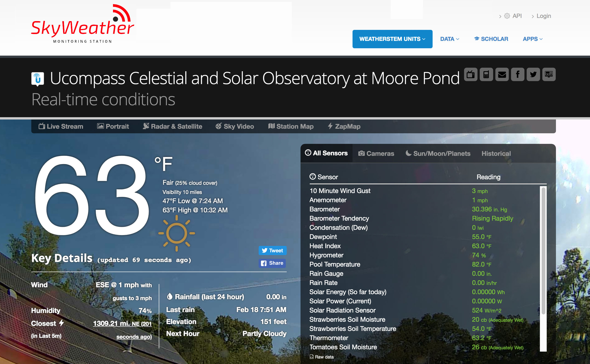
Task: Click the desktop display icon in header
Action: pos(549,74)
